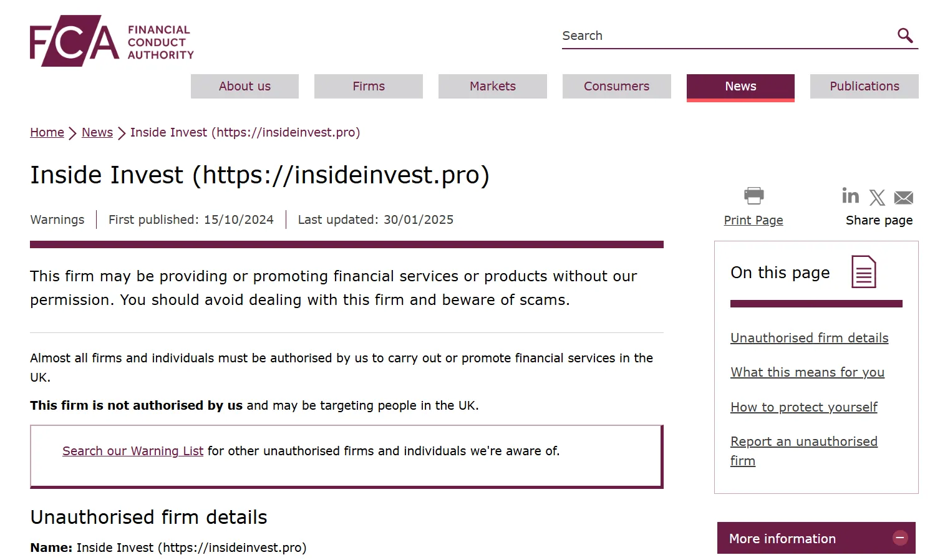Open the Consumers menu
The image size is (935, 560).
point(616,86)
